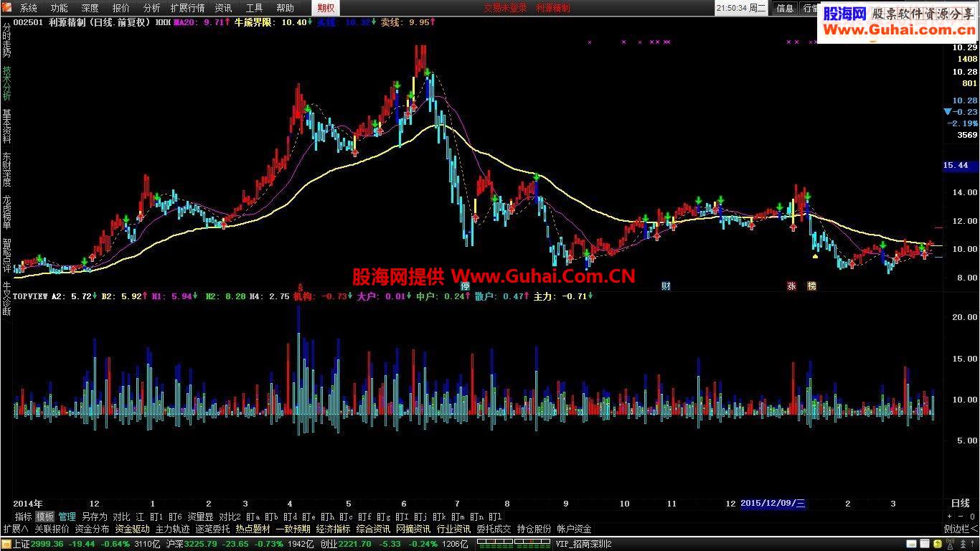
Task: Open the 日线 period selector
Action: 960,504
